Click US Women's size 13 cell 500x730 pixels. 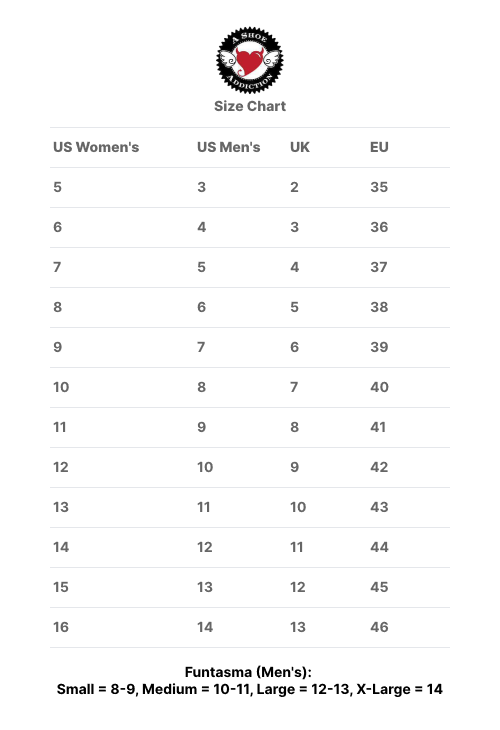61,507
